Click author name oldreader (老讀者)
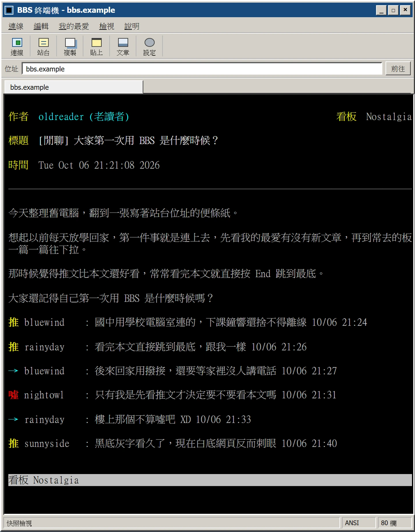The height and width of the screenshot is (532, 415). (84, 116)
